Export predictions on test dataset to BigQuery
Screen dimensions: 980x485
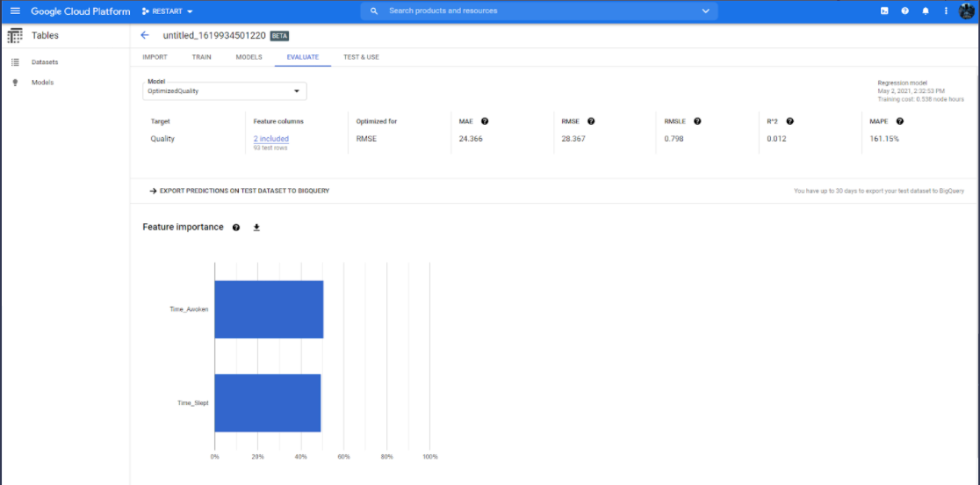240,191
